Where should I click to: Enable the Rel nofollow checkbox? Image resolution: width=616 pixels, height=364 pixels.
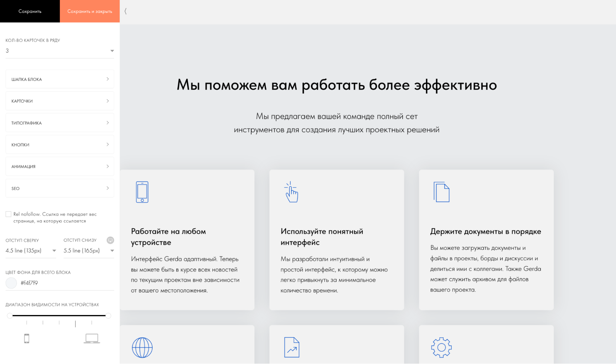click(x=8, y=214)
